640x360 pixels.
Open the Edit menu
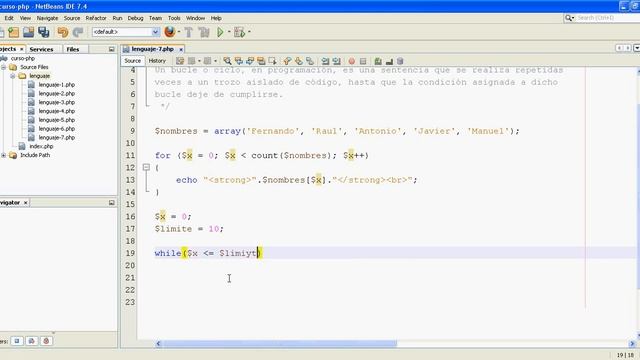coord(9,18)
